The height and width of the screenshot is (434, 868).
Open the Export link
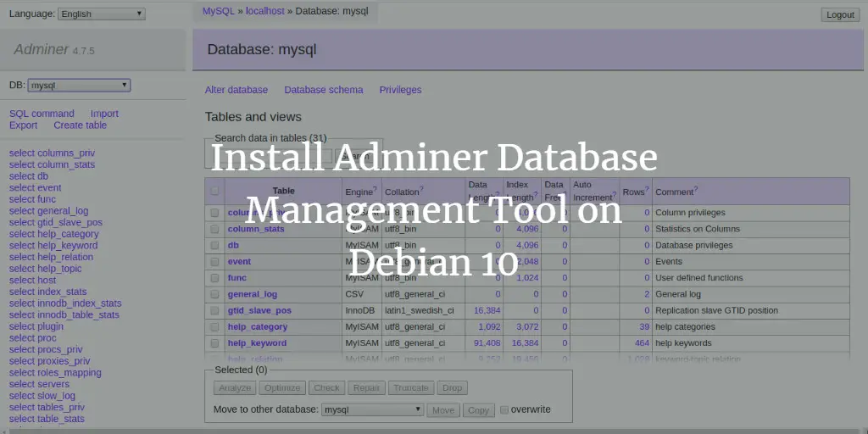click(23, 125)
